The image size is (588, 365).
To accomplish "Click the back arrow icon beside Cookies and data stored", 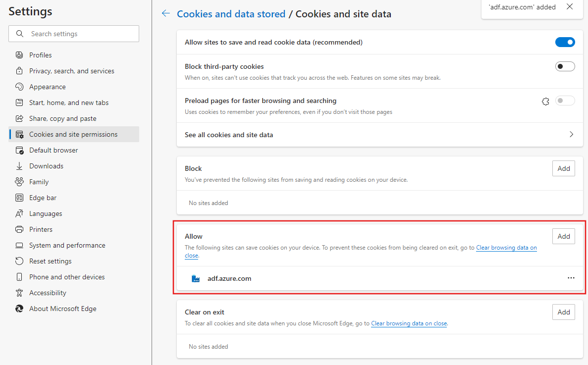I will [166, 14].
